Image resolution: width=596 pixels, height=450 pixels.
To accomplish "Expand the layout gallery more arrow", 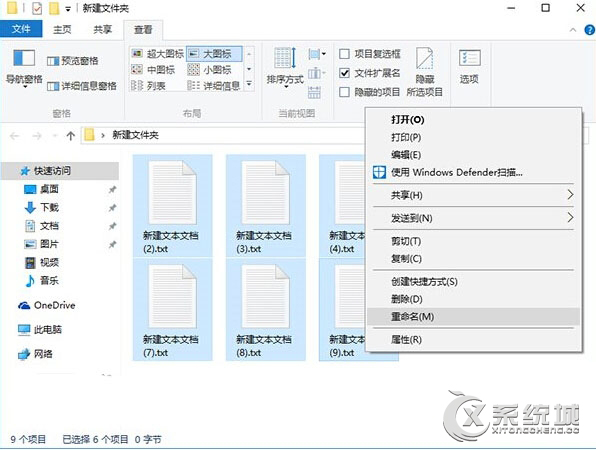I will pos(249,84).
